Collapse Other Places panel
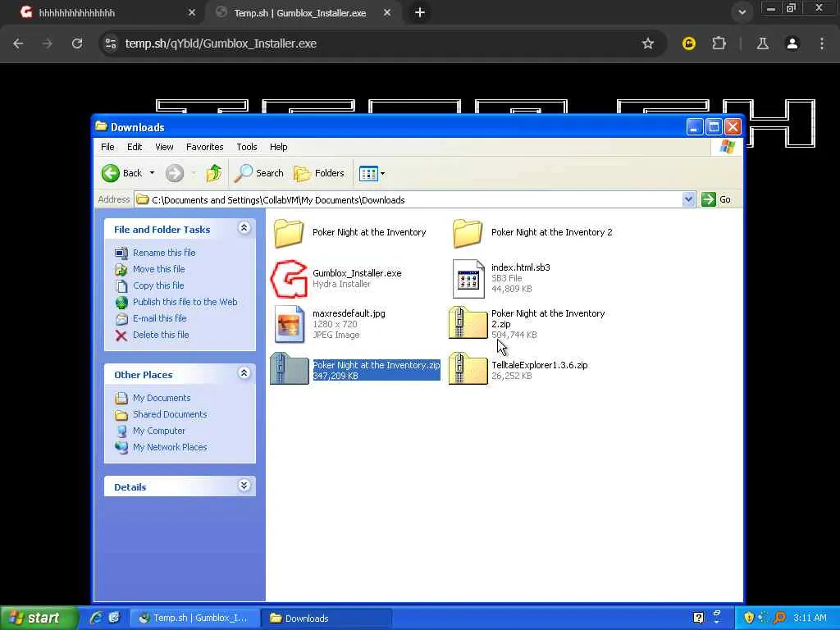 click(x=244, y=373)
